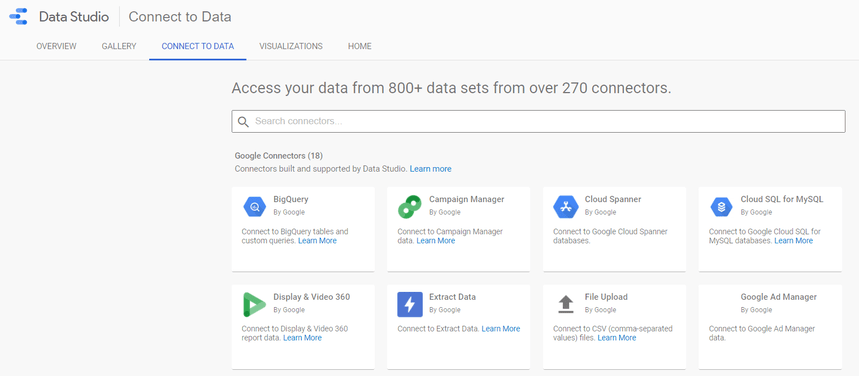Viewport: 859px width, 376px height.
Task: Select the Display & Video 360 icon
Action: (254, 305)
